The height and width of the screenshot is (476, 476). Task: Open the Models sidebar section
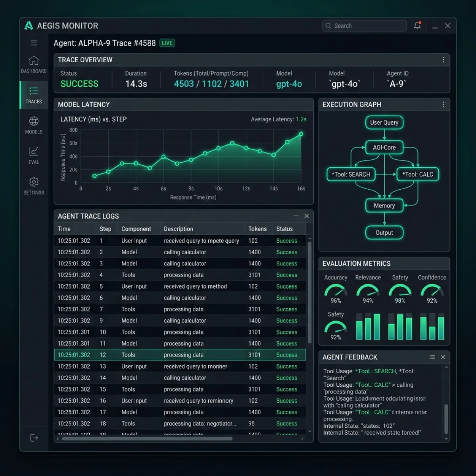34,125
